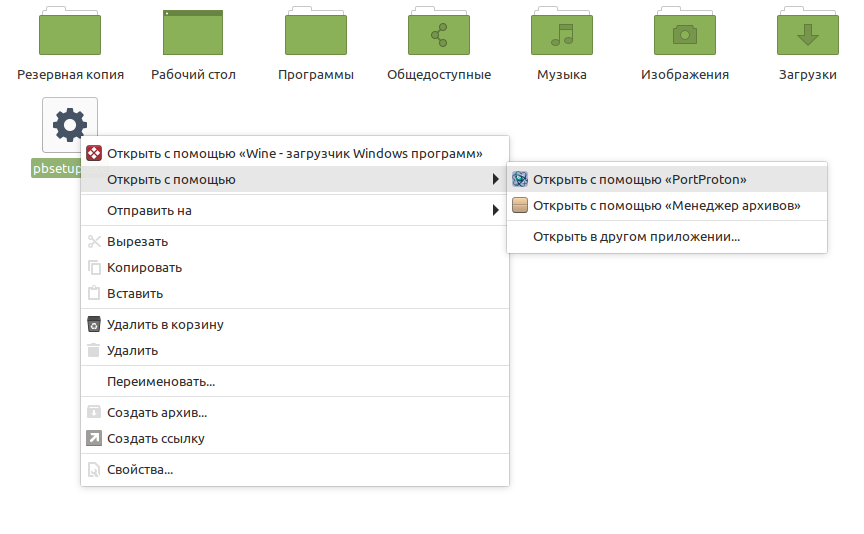Open the Общедоступные shared folder icon

pyautogui.click(x=439, y=31)
